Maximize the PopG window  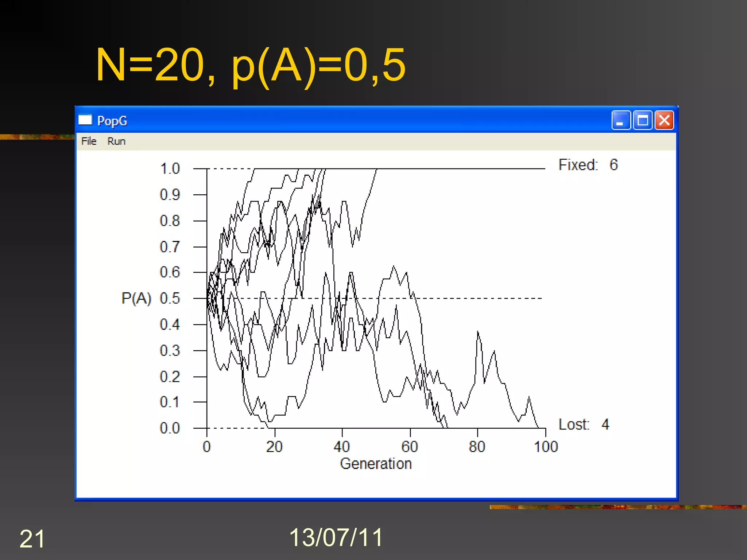[643, 120]
